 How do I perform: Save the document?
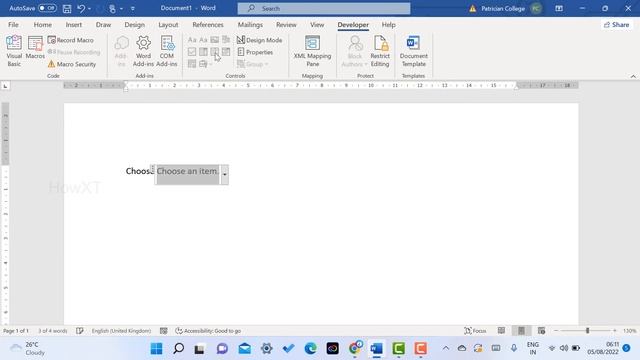(x=67, y=8)
